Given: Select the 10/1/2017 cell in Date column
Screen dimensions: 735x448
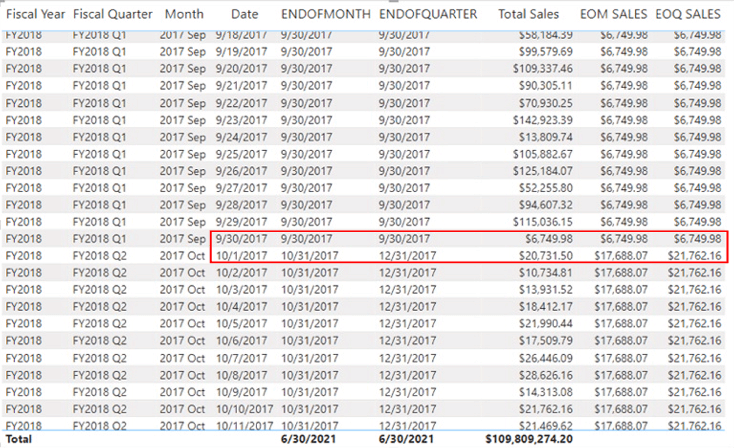Looking at the screenshot, I should (x=241, y=256).
